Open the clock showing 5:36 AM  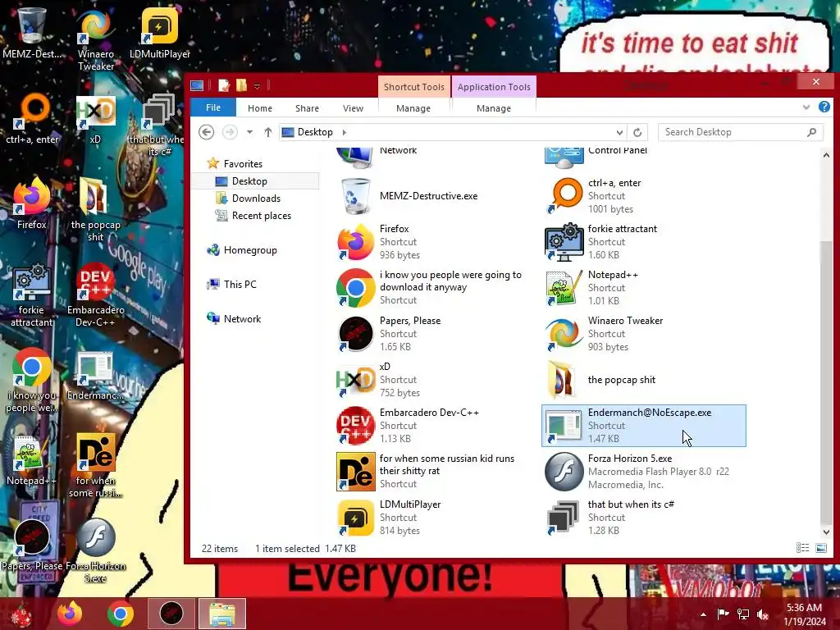coord(804,614)
